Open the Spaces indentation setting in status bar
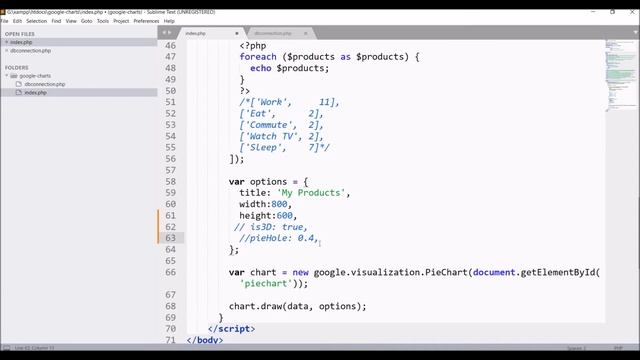The height and width of the screenshot is (360, 640). (576, 348)
